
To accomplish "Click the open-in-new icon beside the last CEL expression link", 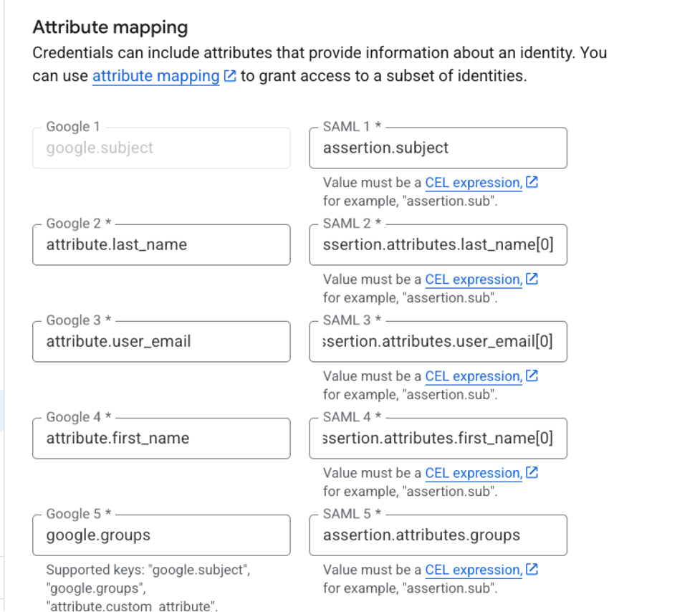I will [x=531, y=570].
